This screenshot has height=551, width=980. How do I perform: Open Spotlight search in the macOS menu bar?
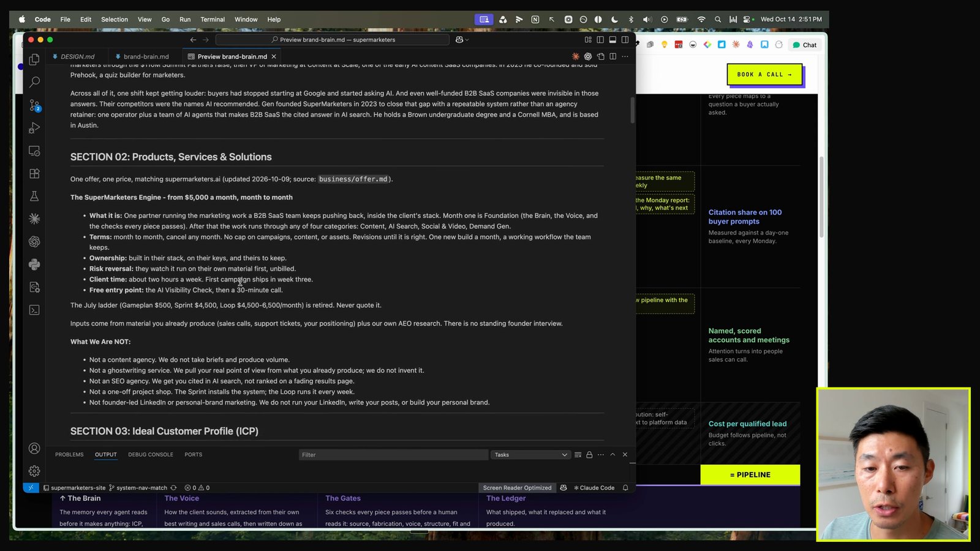click(x=717, y=20)
